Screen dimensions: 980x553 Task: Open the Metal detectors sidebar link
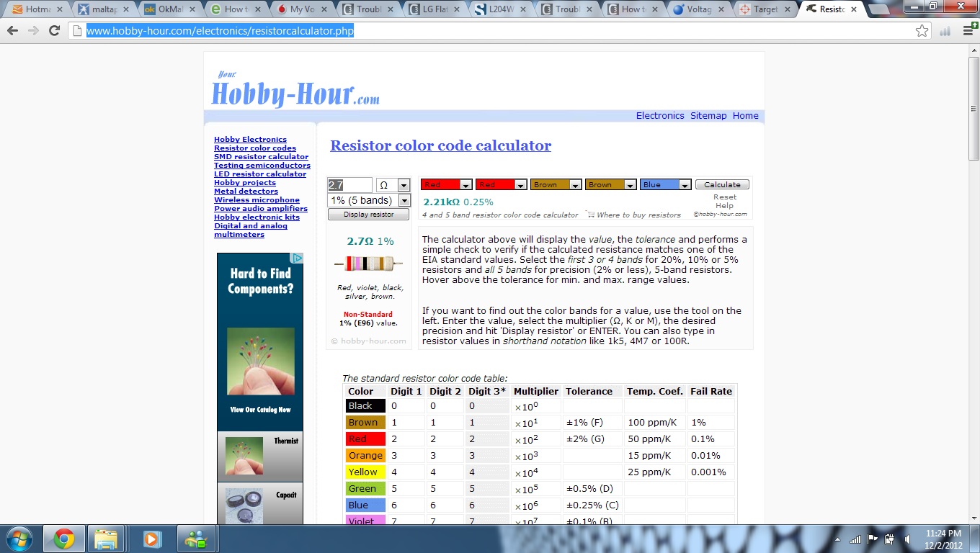click(246, 192)
